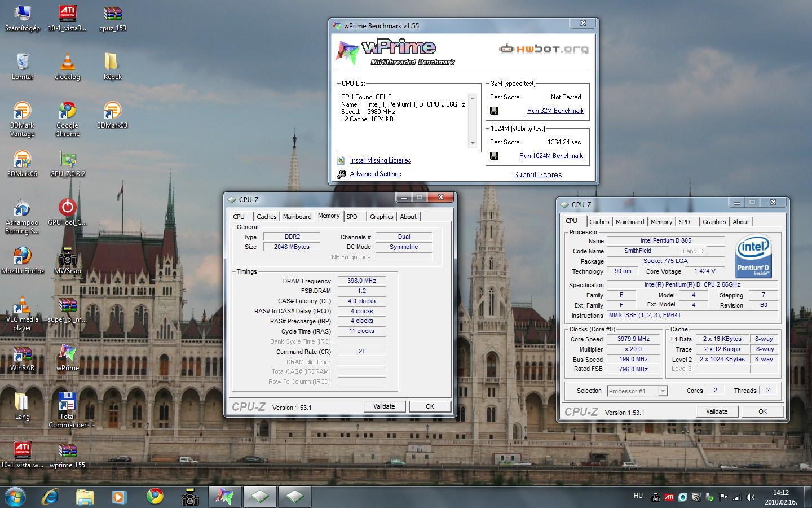Viewport: 812px width, 508px height.
Task: Open wprime_155 archive icon
Action: pyautogui.click(x=67, y=455)
